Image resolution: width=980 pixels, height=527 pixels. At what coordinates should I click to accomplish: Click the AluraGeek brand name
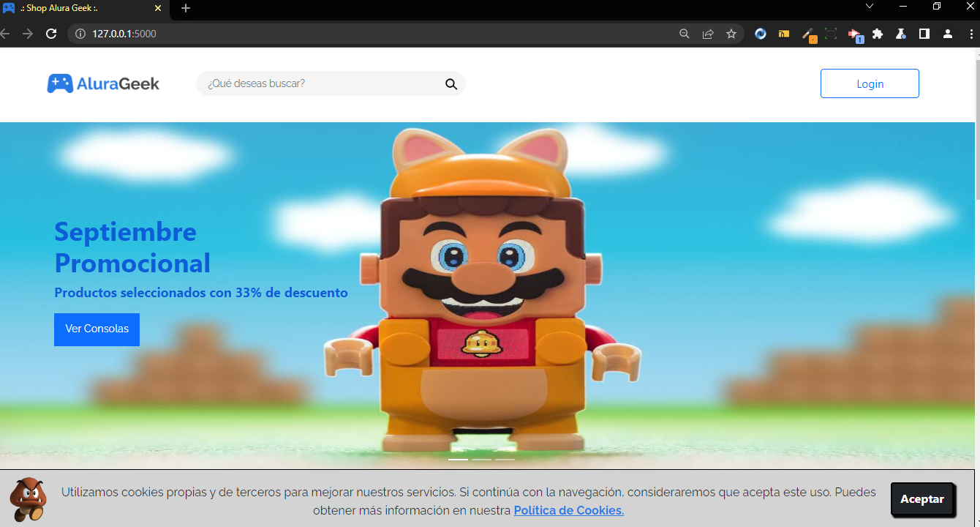pos(118,83)
